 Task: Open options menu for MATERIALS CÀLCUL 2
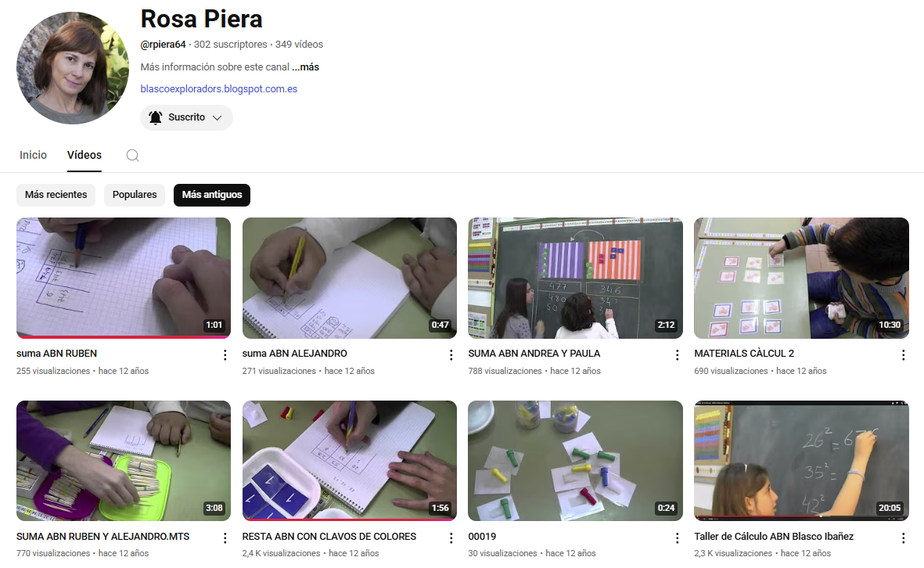coord(903,354)
